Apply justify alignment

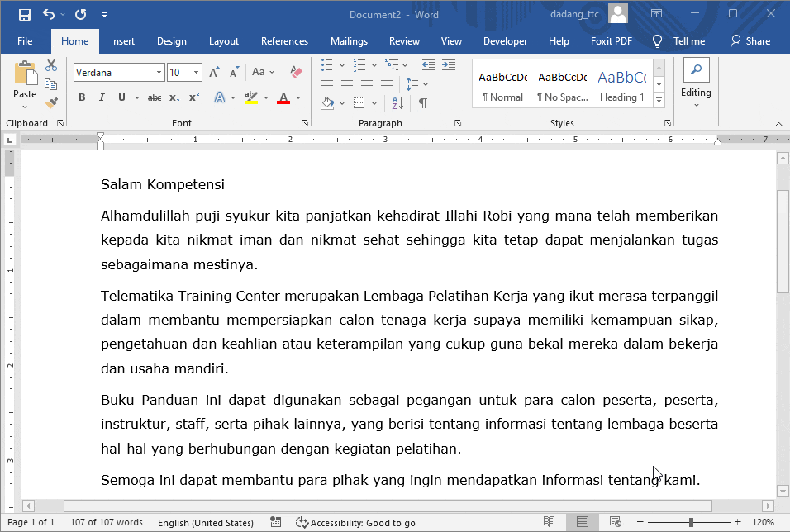pos(386,83)
